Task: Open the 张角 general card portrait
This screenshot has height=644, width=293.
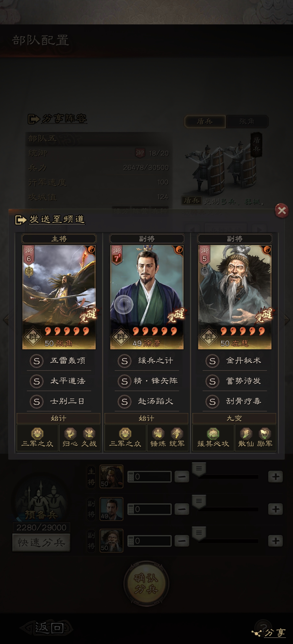Action: pyautogui.click(x=59, y=297)
